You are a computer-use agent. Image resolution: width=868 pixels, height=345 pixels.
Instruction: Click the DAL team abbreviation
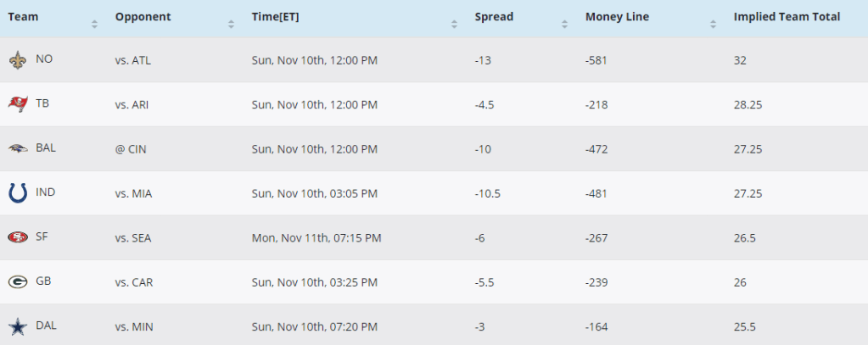coord(47,326)
